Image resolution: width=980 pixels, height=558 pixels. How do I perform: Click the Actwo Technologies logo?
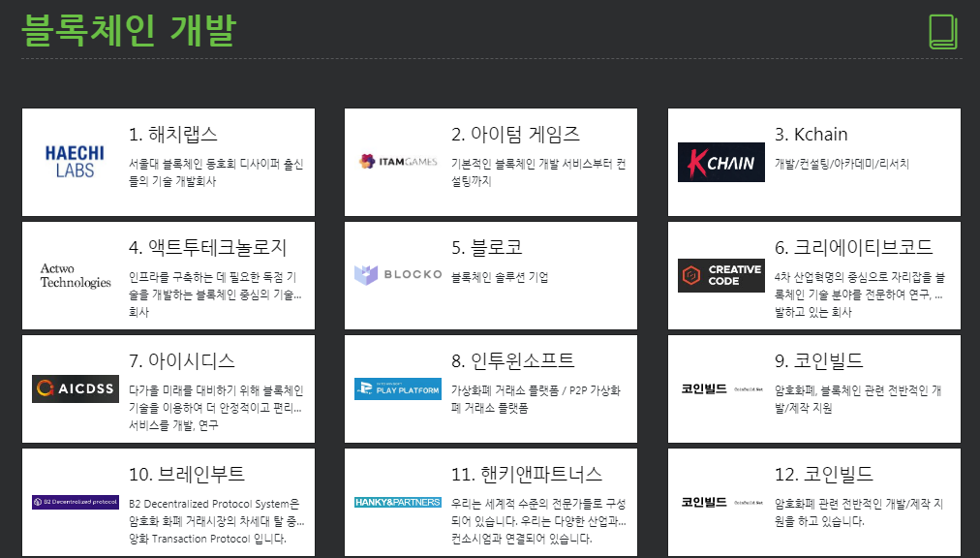(75, 275)
